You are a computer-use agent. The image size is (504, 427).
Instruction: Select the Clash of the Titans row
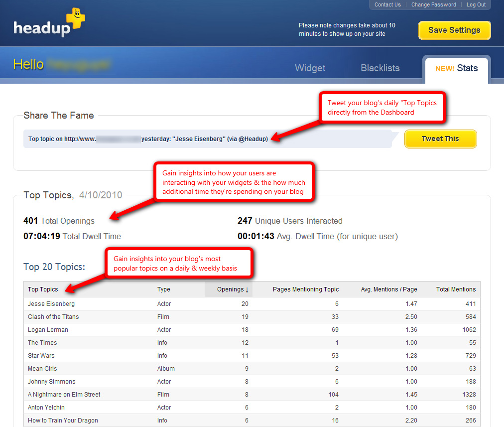pos(252,317)
